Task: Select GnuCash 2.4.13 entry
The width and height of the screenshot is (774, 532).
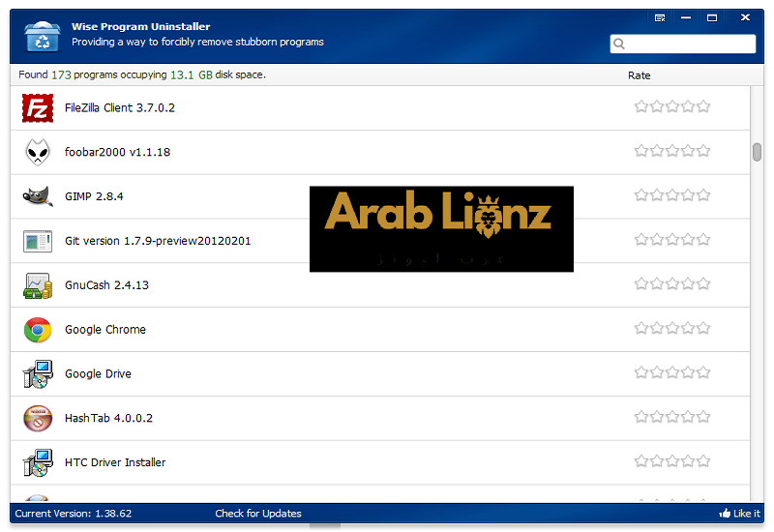Action: (x=380, y=285)
